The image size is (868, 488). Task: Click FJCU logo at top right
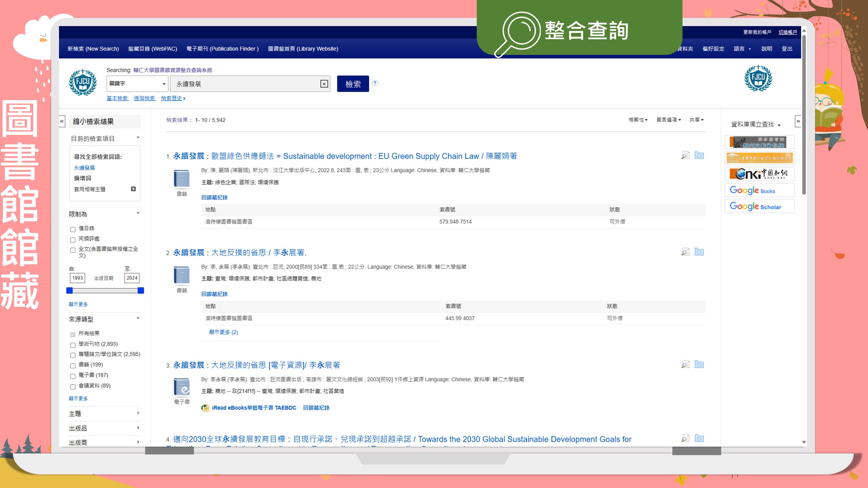click(x=758, y=78)
